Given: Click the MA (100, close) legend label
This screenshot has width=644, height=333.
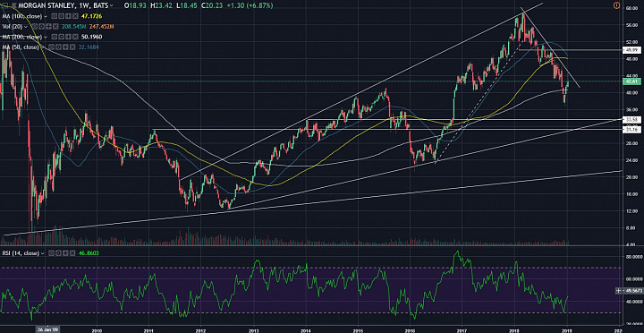Looking at the screenshot, I should tap(22, 16).
